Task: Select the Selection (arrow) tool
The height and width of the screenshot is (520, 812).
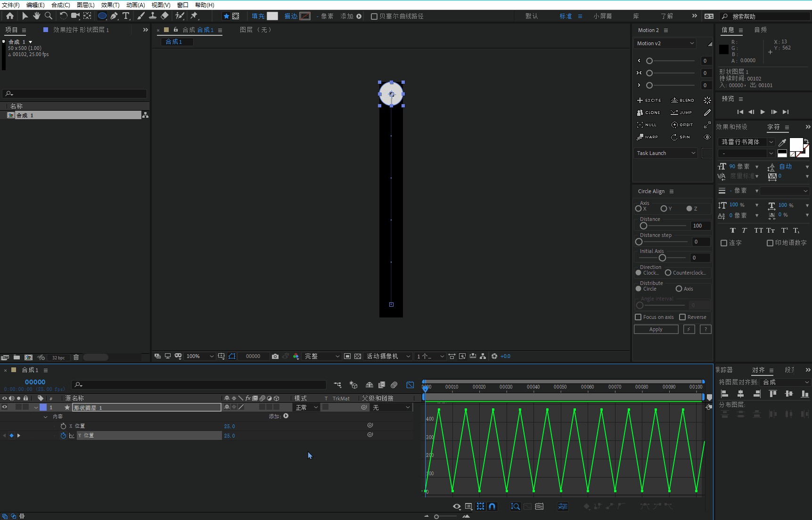Action: [x=25, y=16]
